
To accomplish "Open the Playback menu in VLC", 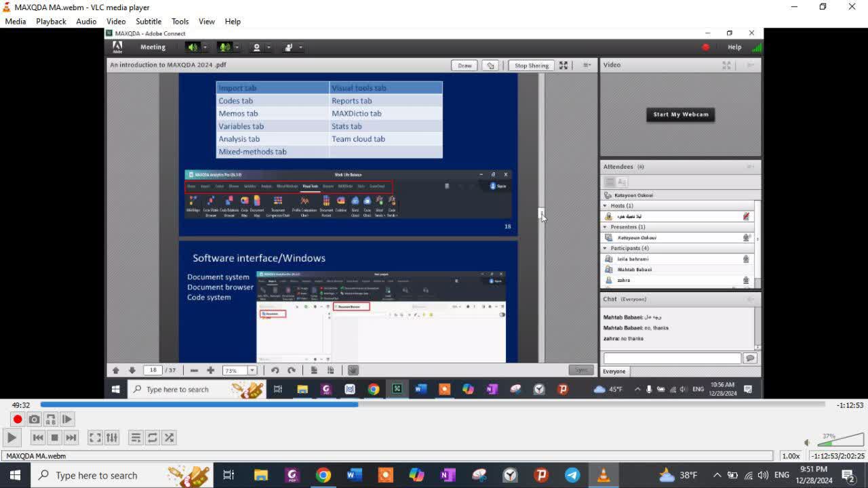I will 51,21.
